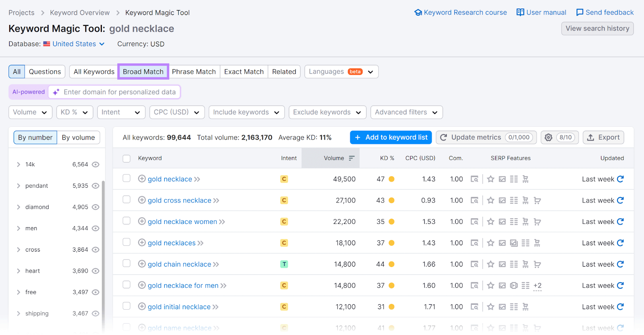Click shopping cart icon in gold cross necklace row
Image resolution: width=644 pixels, height=335 pixels.
pyautogui.click(x=537, y=201)
